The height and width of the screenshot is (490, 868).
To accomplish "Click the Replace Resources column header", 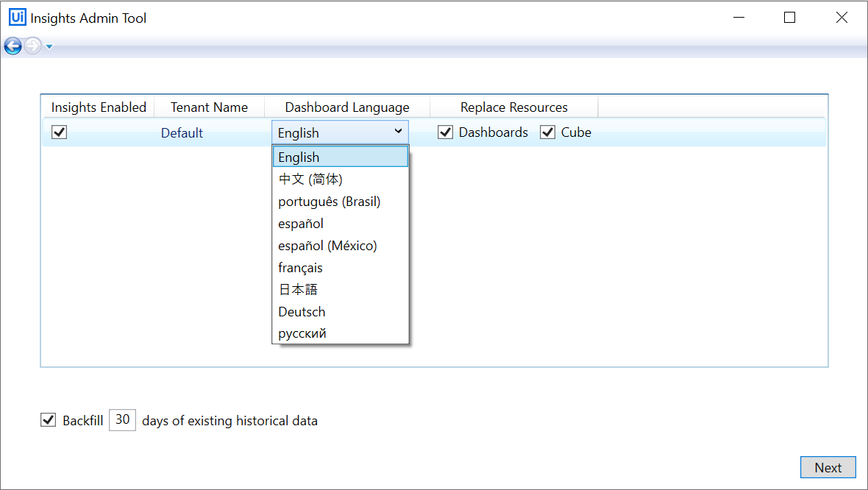I will pos(513,107).
